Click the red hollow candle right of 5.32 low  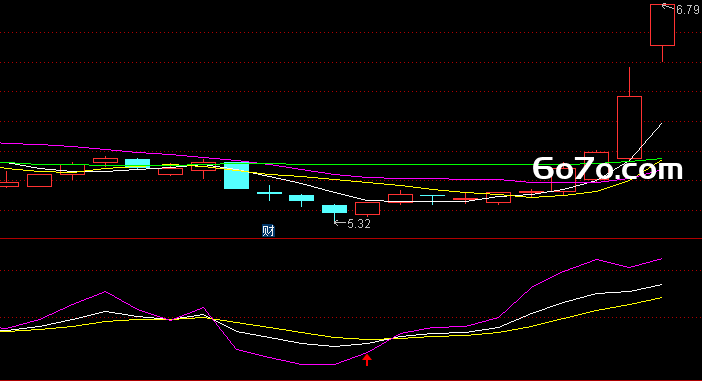pyautogui.click(x=368, y=209)
